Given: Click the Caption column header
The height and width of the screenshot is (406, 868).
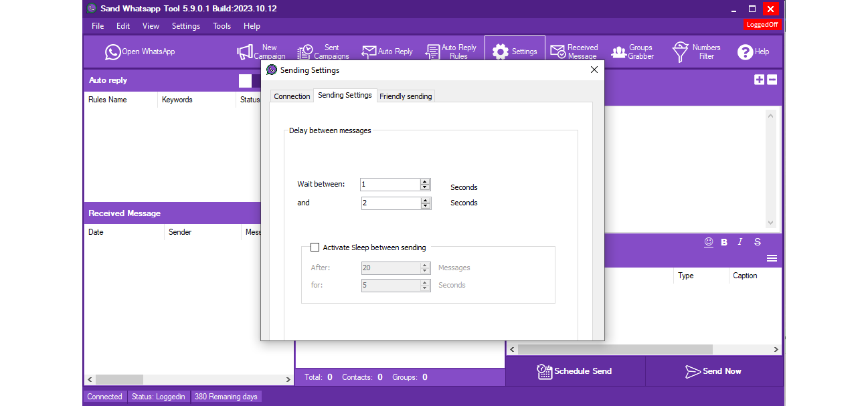Looking at the screenshot, I should tap(755, 276).
